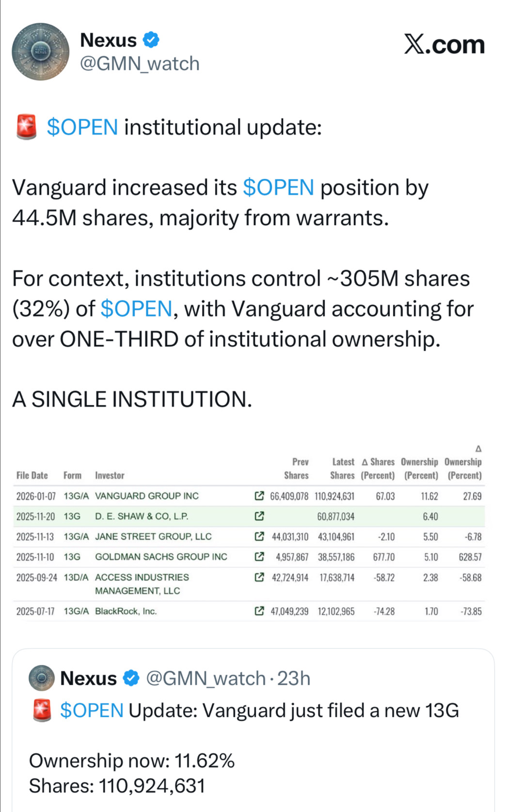Open the $OPEN cashtag after the siren
The width and height of the screenshot is (506, 812).
coord(82,128)
